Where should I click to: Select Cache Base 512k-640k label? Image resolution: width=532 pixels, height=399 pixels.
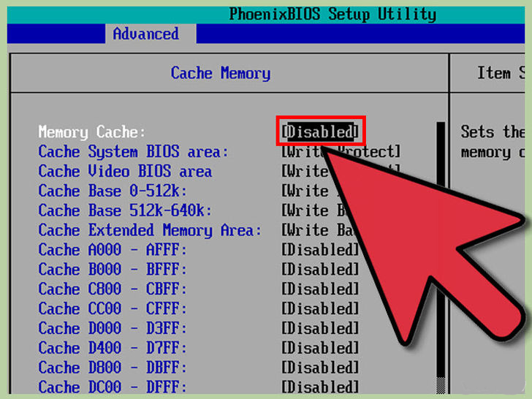[x=125, y=210]
